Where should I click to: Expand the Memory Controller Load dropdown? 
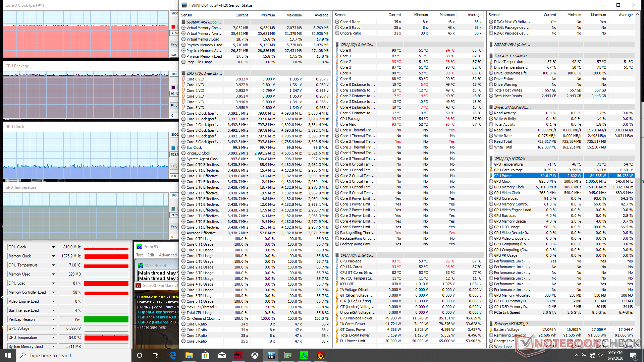pos(53,292)
